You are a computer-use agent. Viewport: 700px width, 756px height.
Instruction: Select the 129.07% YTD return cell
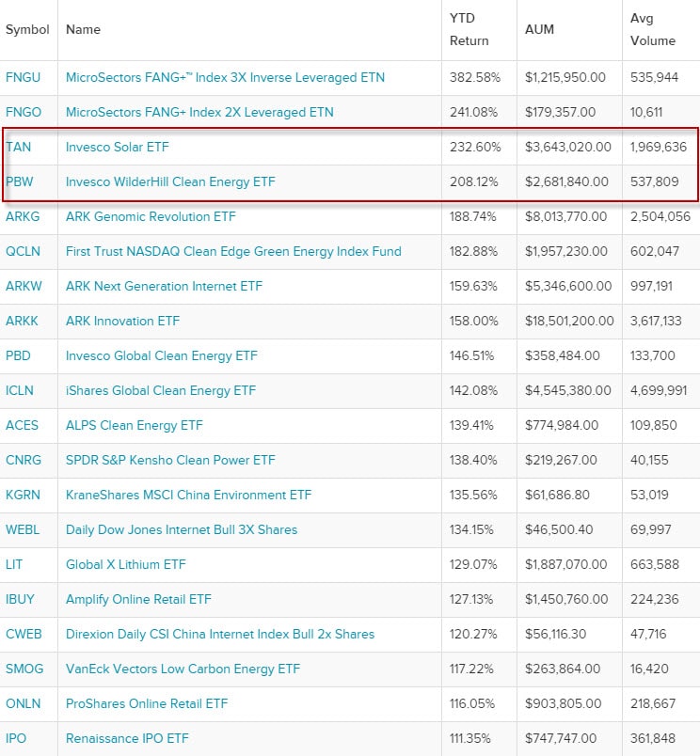pos(473,564)
